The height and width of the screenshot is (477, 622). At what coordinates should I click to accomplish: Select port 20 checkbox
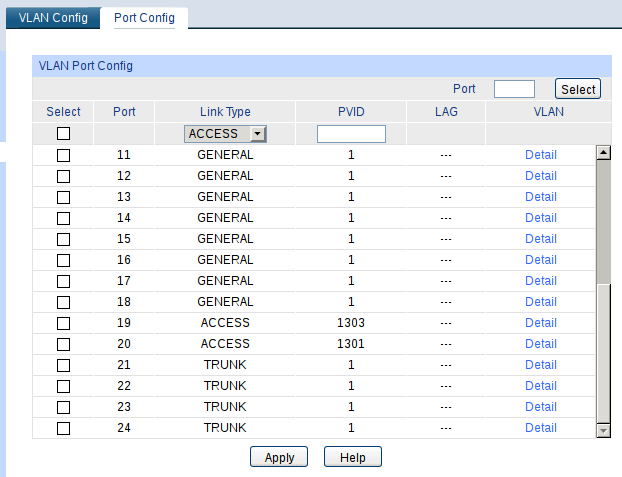[63, 344]
